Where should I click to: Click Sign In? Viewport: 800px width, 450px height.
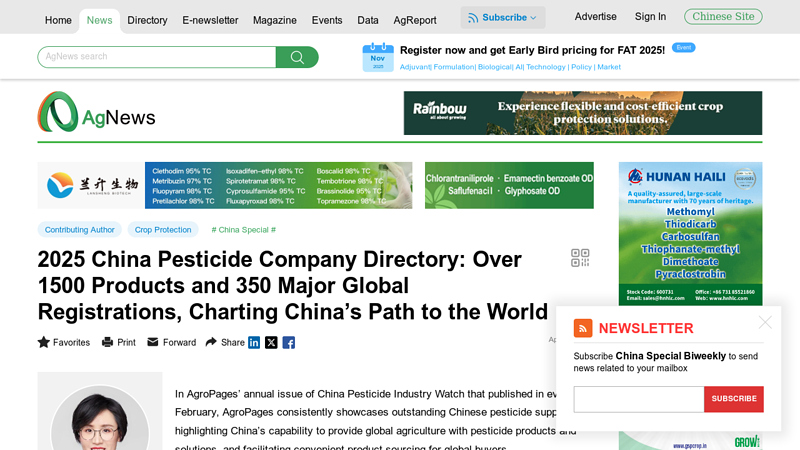point(651,17)
